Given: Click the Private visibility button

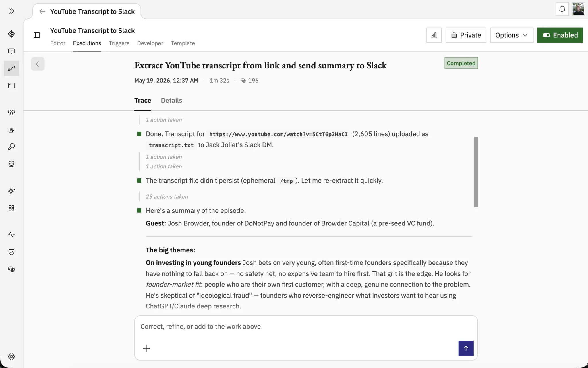Looking at the screenshot, I should click(x=466, y=35).
